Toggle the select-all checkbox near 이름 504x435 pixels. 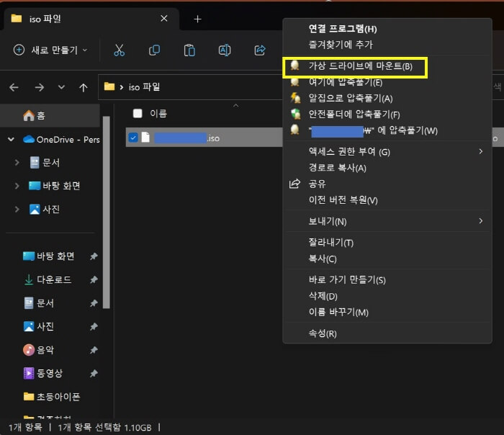pyautogui.click(x=138, y=114)
